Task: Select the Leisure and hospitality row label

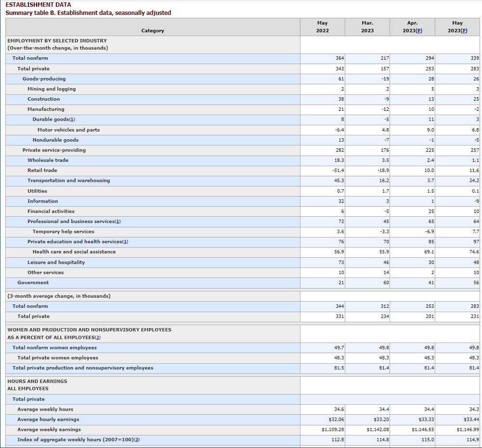Action: pyautogui.click(x=56, y=263)
